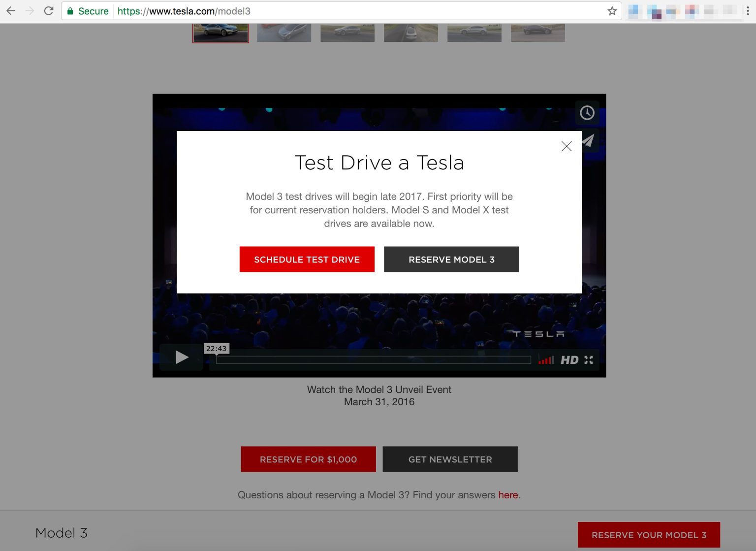Click Reserve Your Model 3 button
This screenshot has width=756, height=551.
coord(648,535)
